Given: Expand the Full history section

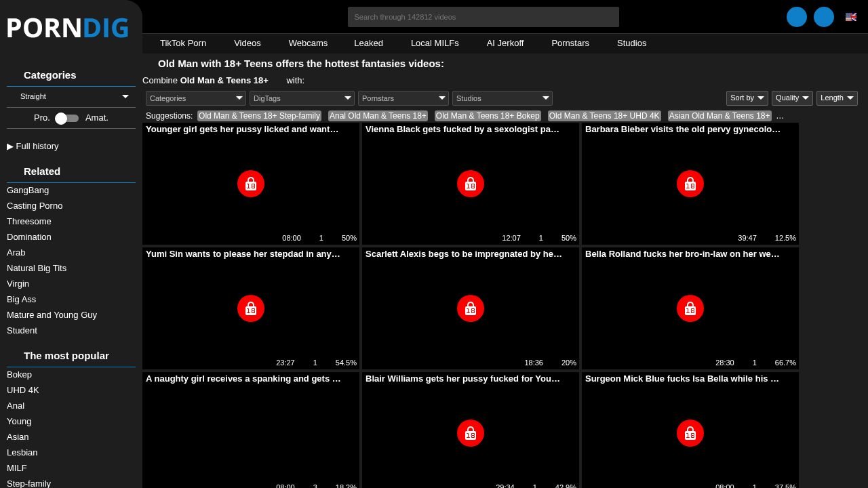Looking at the screenshot, I should coord(33,146).
